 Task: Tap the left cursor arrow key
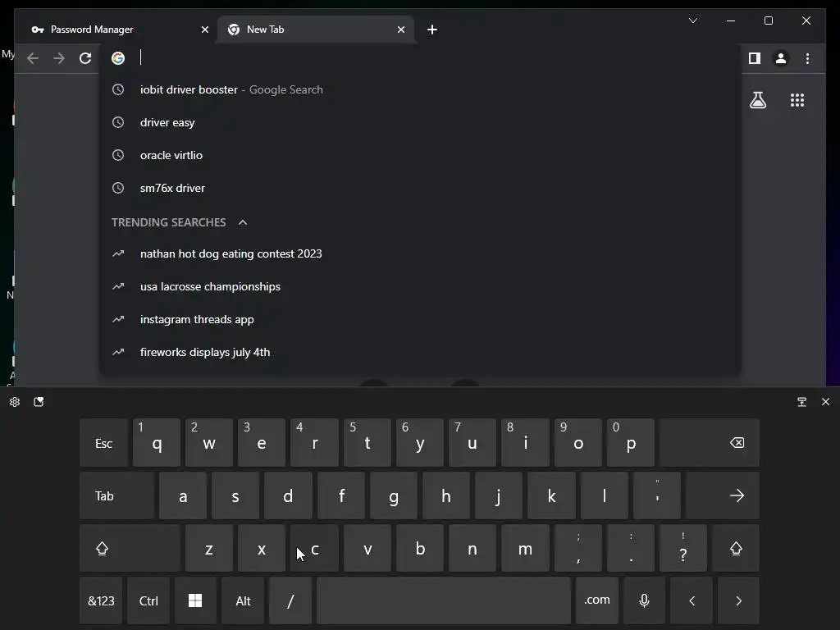pos(691,600)
